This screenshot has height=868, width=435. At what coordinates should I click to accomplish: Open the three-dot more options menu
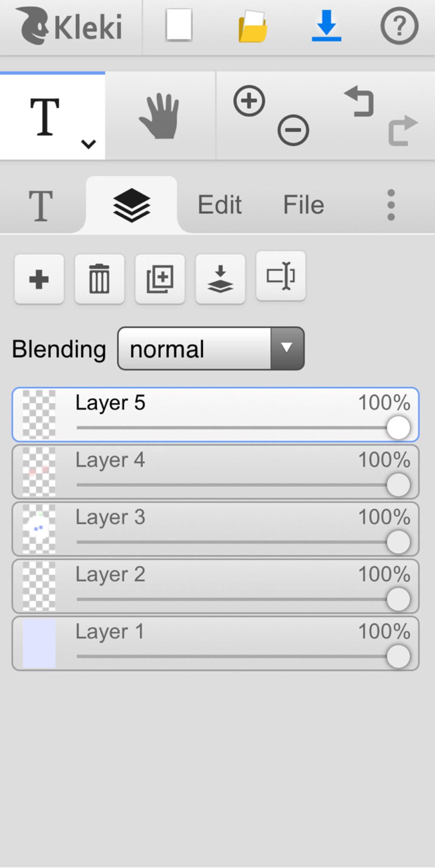[391, 205]
